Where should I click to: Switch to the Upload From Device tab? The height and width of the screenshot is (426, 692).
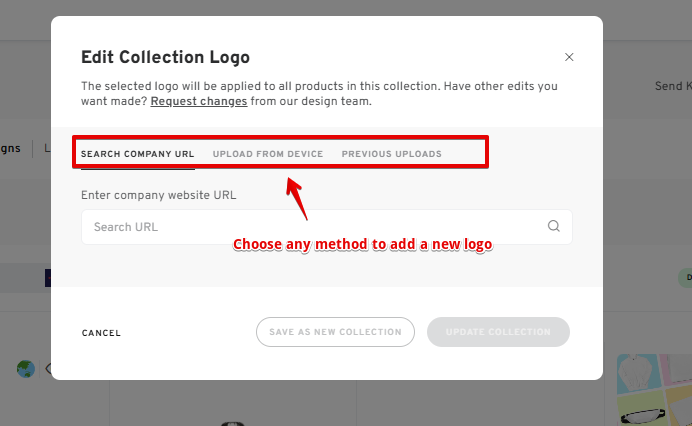pyautogui.click(x=268, y=154)
